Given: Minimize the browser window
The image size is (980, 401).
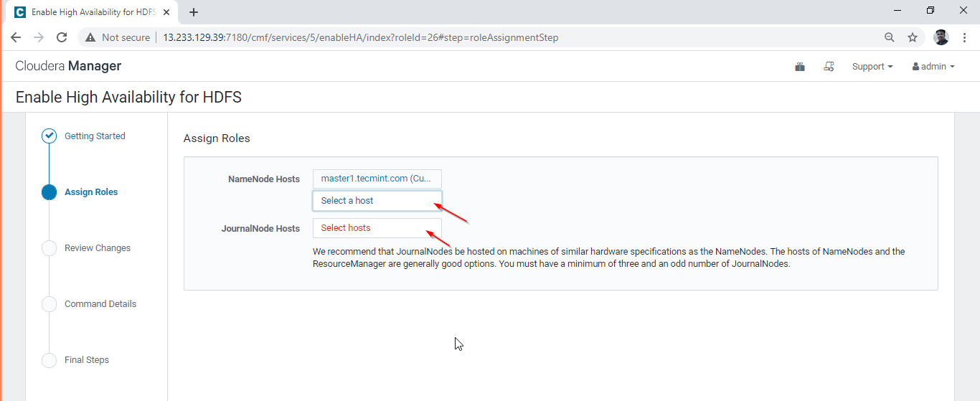Looking at the screenshot, I should [897, 11].
